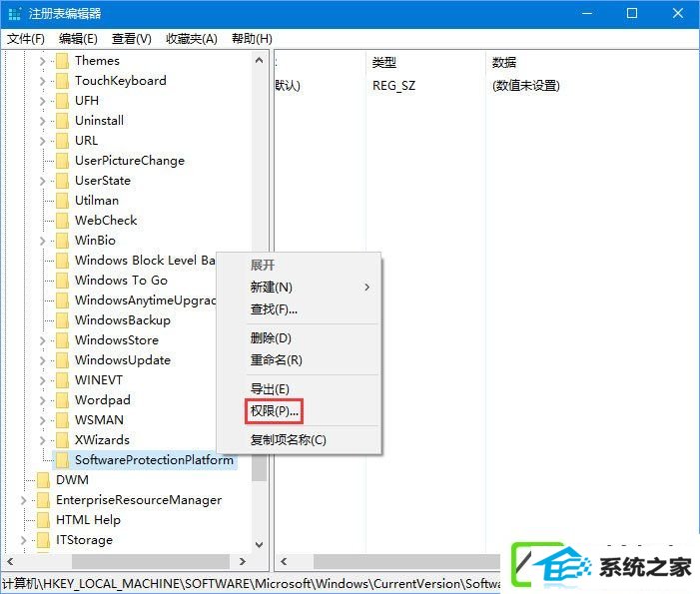Open the 帮助(H) menu
700x594 pixels.
[252, 39]
